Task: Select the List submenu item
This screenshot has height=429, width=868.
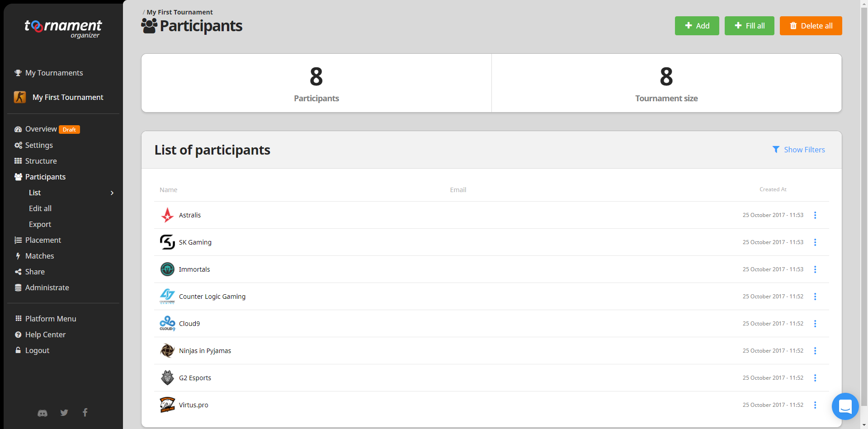Action: (35, 193)
